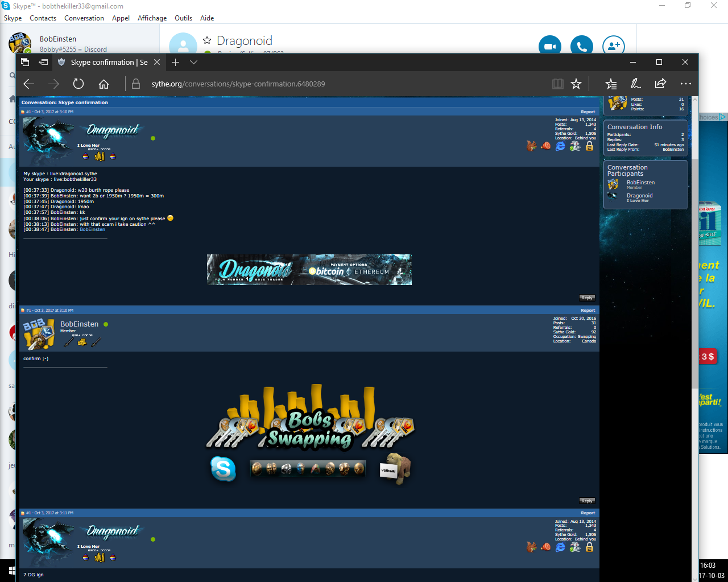
Task: Open the Outils menu
Action: pos(183,18)
